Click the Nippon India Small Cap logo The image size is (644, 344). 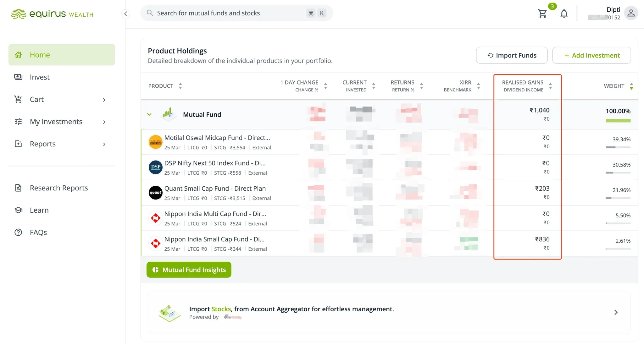click(x=155, y=243)
